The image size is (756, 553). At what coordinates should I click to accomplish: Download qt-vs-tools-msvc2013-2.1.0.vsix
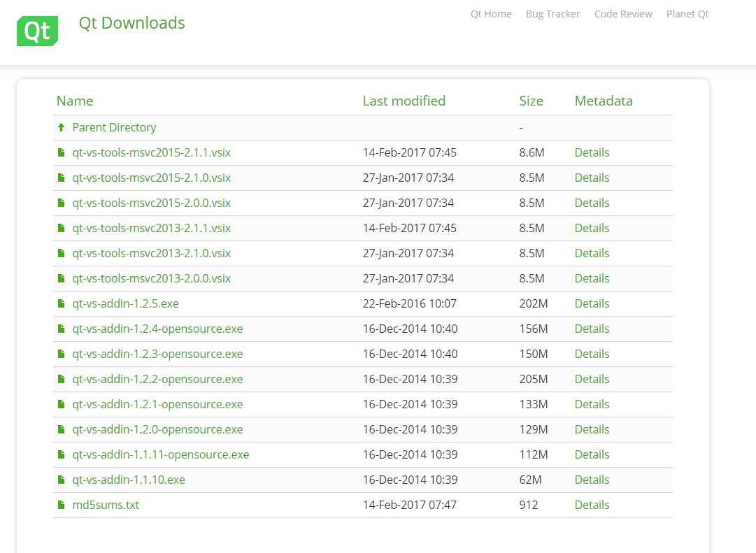(151, 252)
